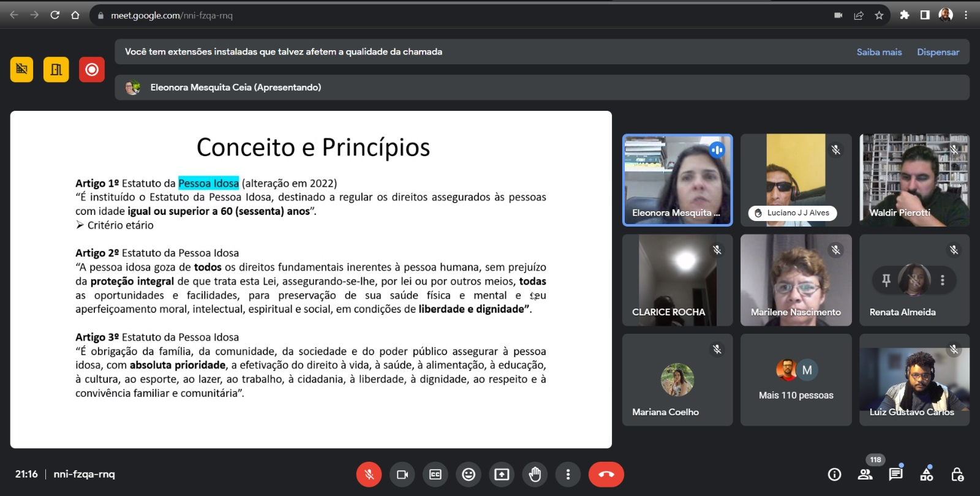Click the yellow door extension icon
The image size is (980, 496).
[x=56, y=70]
